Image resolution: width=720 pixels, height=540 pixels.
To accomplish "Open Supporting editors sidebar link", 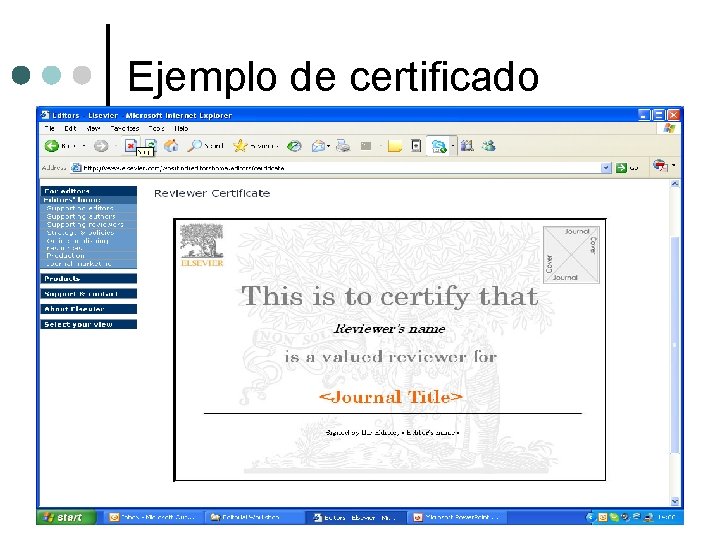I will [80, 208].
